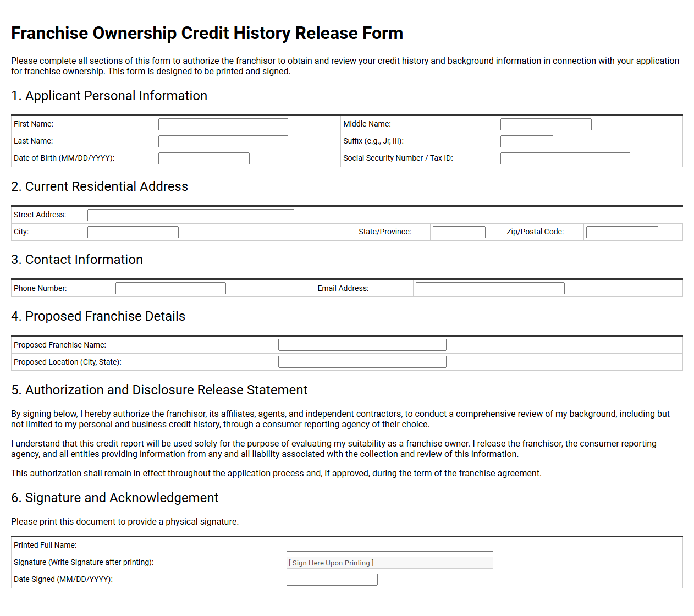694x616 pixels.
Task: Click the 'Street Address:' label
Action: click(40, 215)
